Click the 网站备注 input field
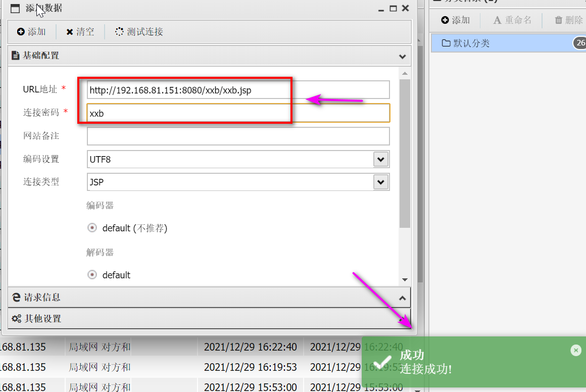Viewport: 586px width, 392px height. 238,136
